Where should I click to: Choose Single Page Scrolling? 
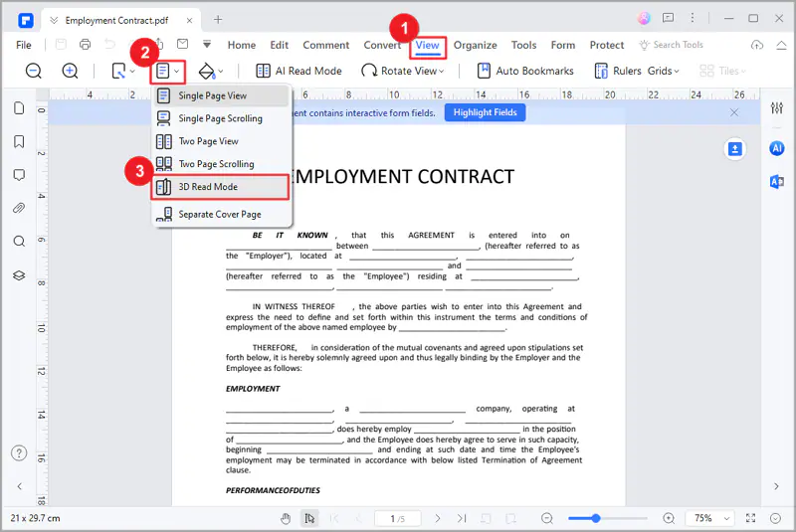(x=222, y=118)
